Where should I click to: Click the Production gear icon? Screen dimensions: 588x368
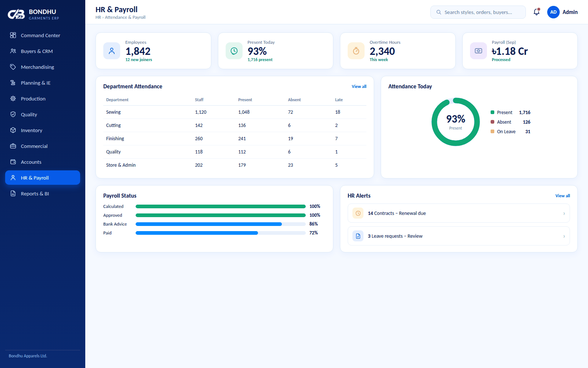click(13, 99)
